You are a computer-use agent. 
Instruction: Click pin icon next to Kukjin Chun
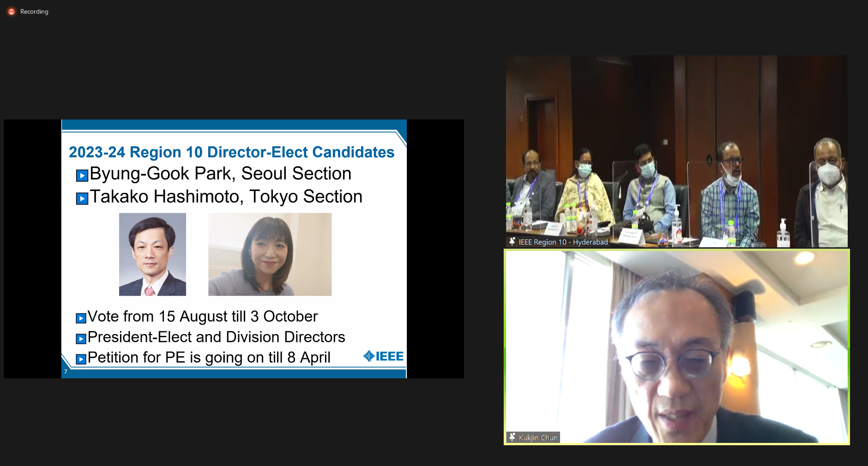[x=512, y=437]
